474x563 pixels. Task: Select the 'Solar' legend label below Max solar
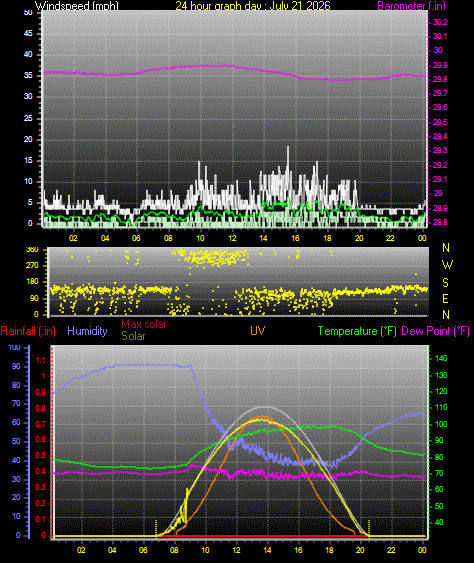[x=133, y=336]
